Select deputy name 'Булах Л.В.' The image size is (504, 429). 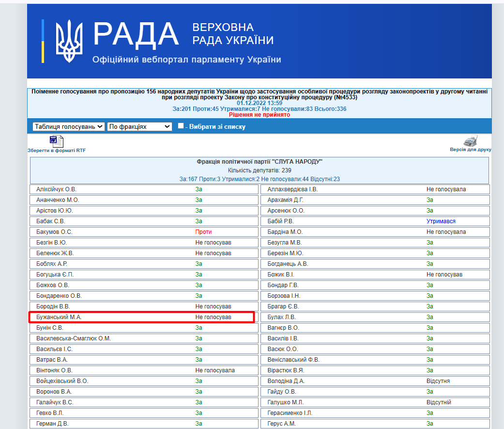[x=282, y=317]
